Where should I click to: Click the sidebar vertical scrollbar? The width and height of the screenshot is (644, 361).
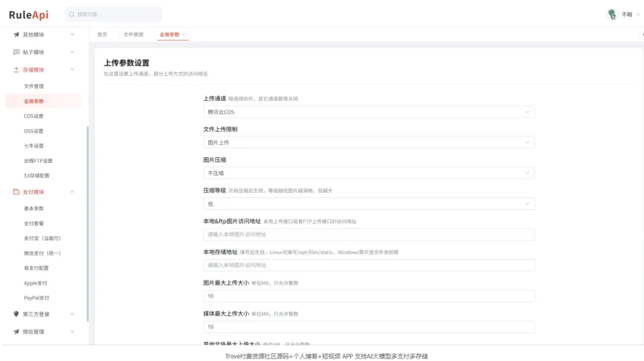coord(87,224)
